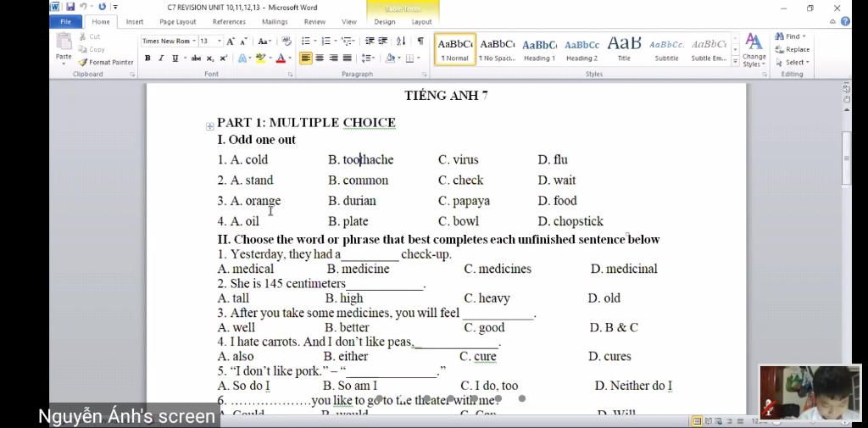This screenshot has height=428, width=868.
Task: Toggle Align Text Left
Action: point(305,58)
